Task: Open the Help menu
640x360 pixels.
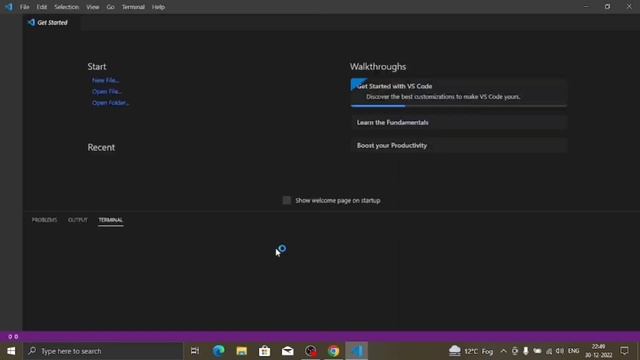Action: click(x=158, y=7)
